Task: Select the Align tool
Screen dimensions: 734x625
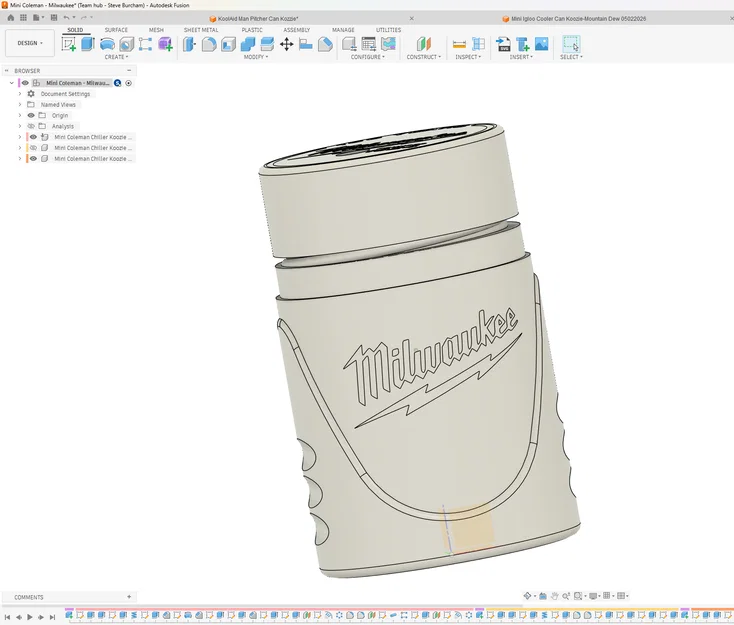Action: [x=306, y=44]
